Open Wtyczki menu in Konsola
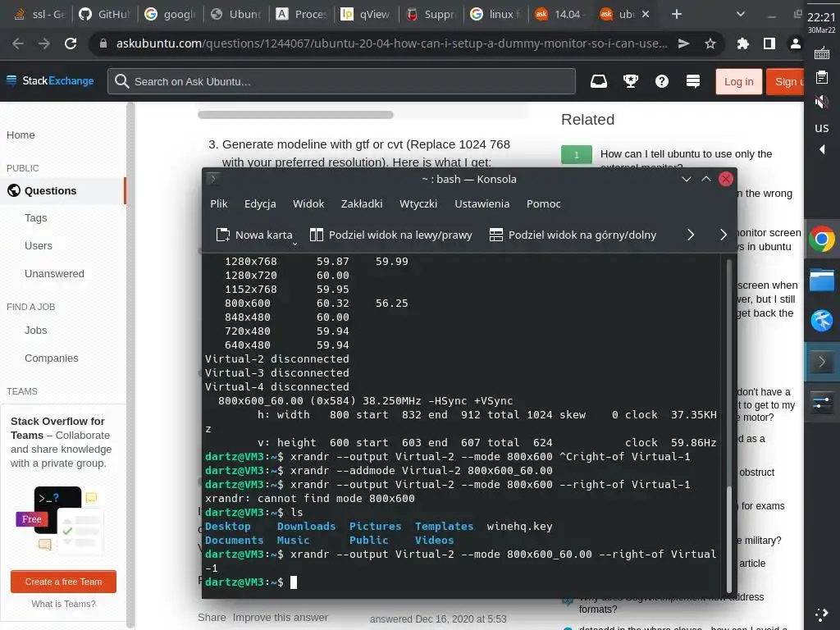 [x=418, y=203]
